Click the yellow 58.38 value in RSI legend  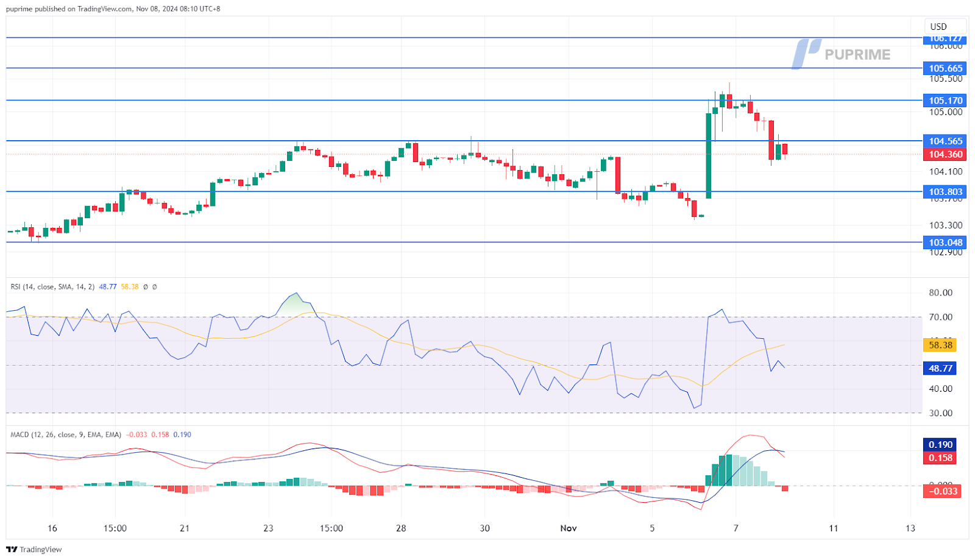130,286
